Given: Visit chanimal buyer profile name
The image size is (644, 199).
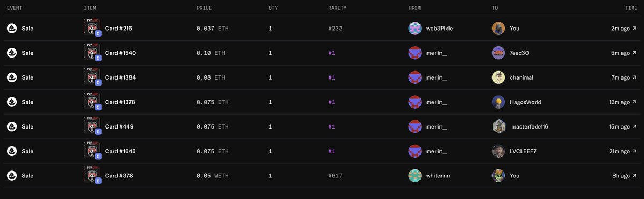Looking at the screenshot, I should pos(521,77).
